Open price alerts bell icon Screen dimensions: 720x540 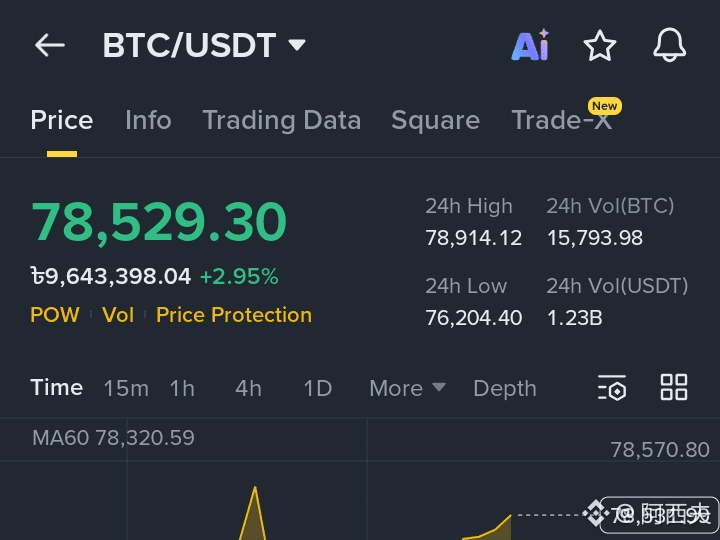tap(669, 45)
